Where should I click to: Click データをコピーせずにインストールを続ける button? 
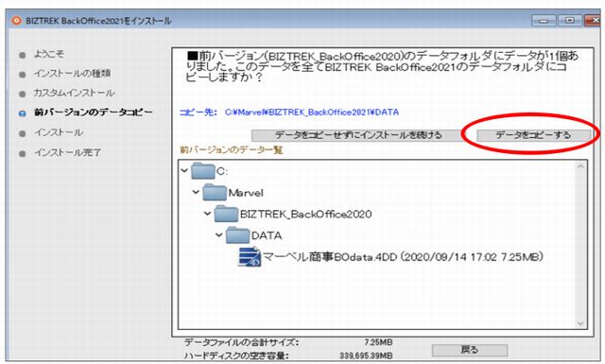click(x=357, y=135)
